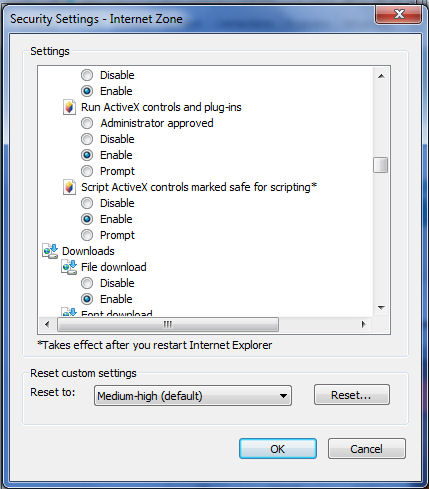Viewport: 429px width, 489px height.
Task: Click the horizontal scroll right arrow
Action: point(363,324)
